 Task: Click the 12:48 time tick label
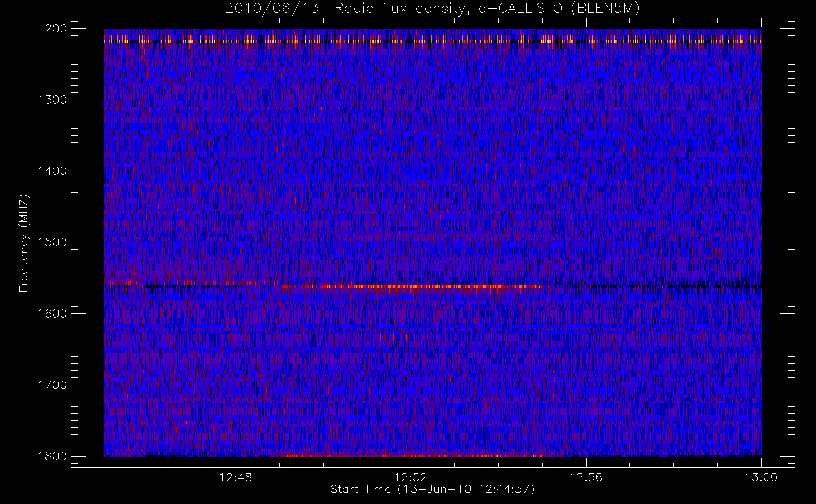click(236, 477)
